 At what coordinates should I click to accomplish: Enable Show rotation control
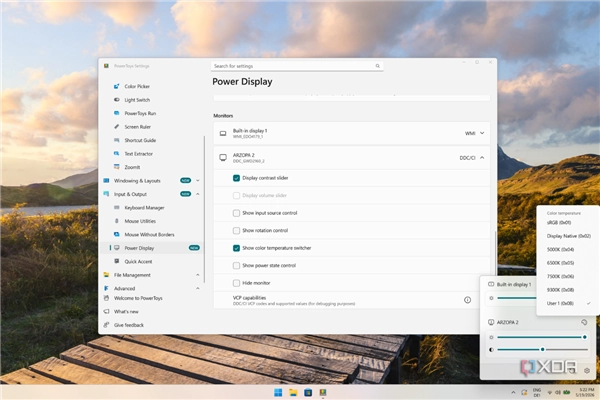pos(236,230)
